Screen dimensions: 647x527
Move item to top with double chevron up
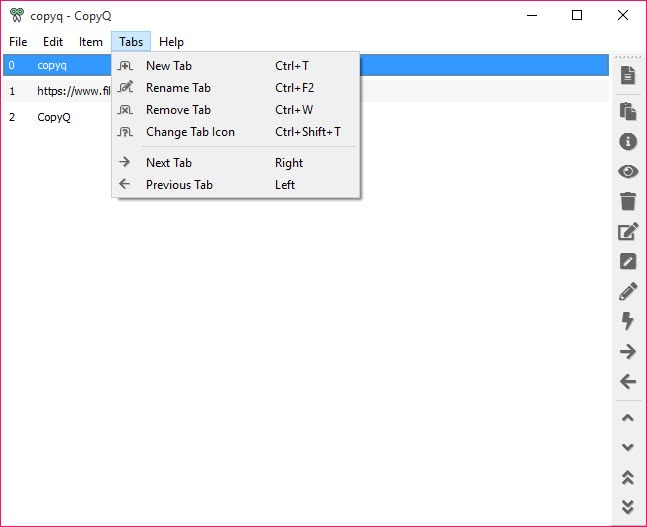628,477
